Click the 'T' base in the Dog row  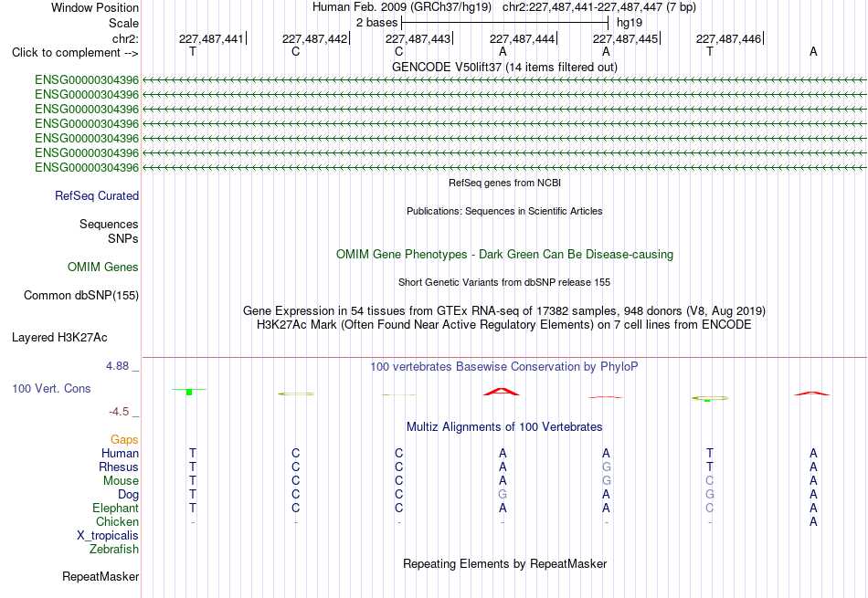point(193,495)
